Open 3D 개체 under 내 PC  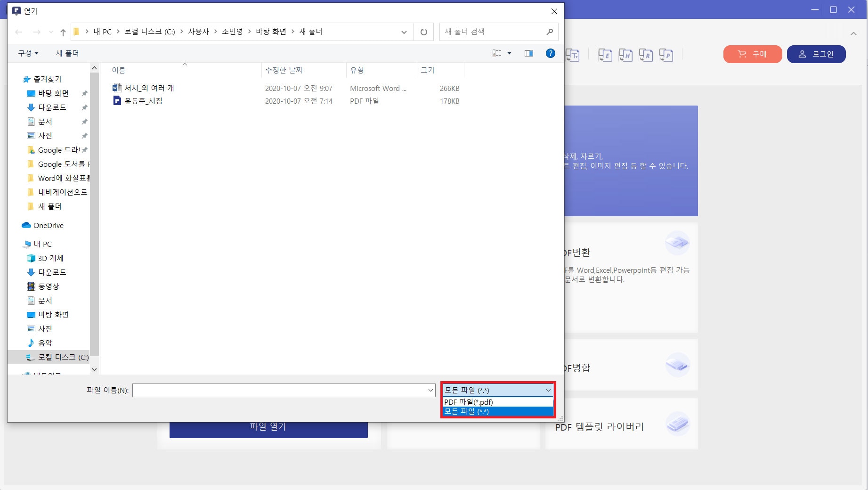point(50,258)
